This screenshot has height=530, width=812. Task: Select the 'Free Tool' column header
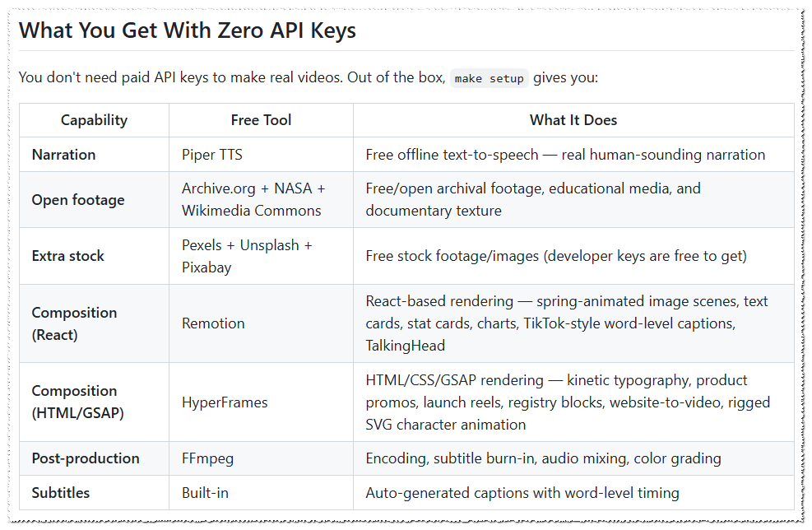[x=261, y=120]
